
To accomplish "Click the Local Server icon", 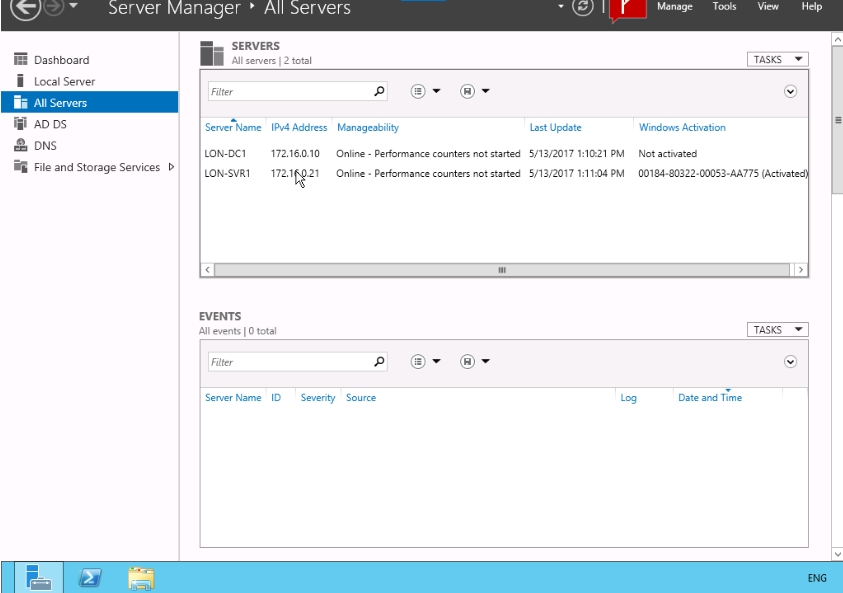I will click(20, 81).
